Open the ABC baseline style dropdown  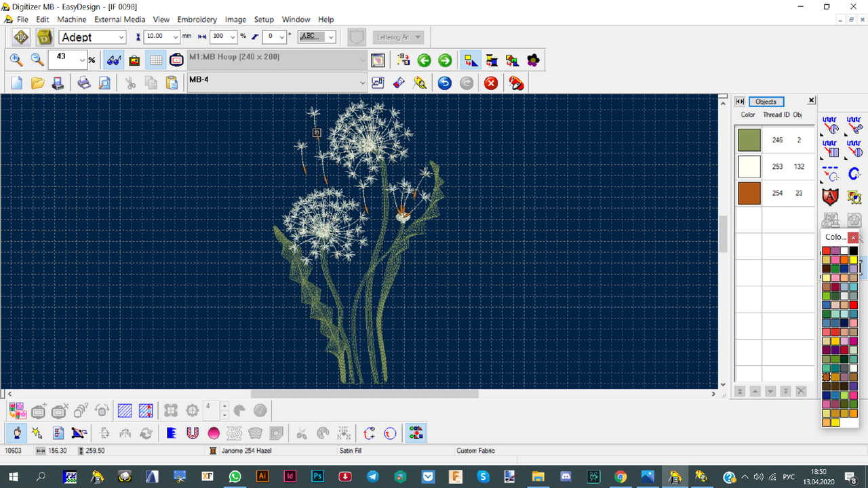point(331,37)
